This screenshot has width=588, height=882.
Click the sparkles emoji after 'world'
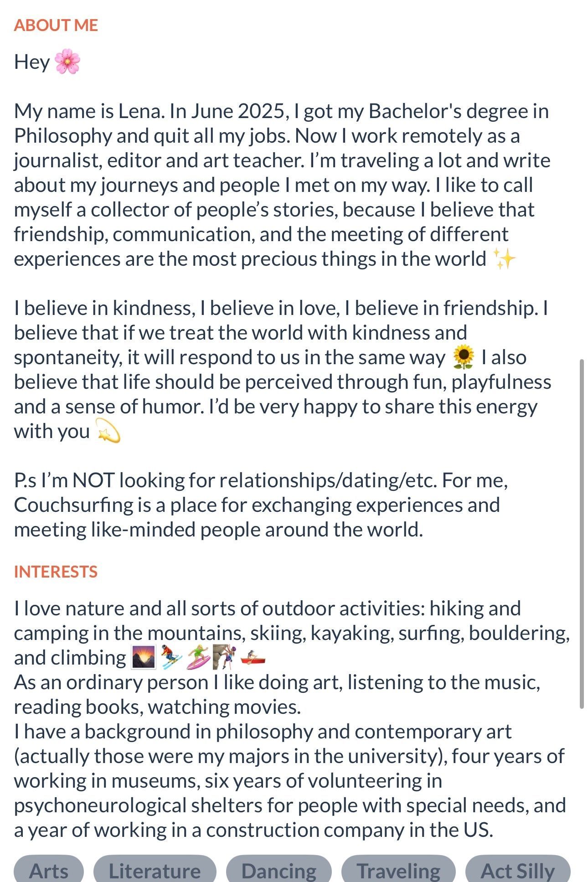click(505, 259)
